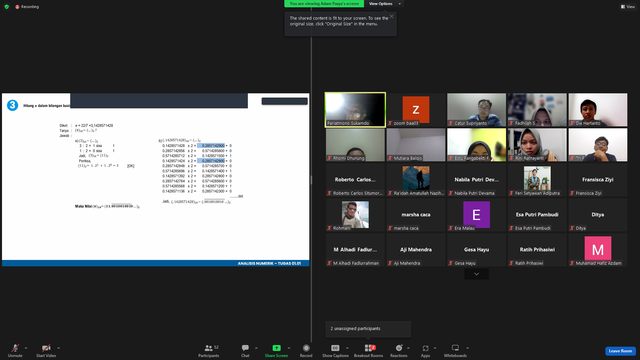640x360 pixels.
Task: Click the number 3 badge on shared slide
Action: coord(12,105)
